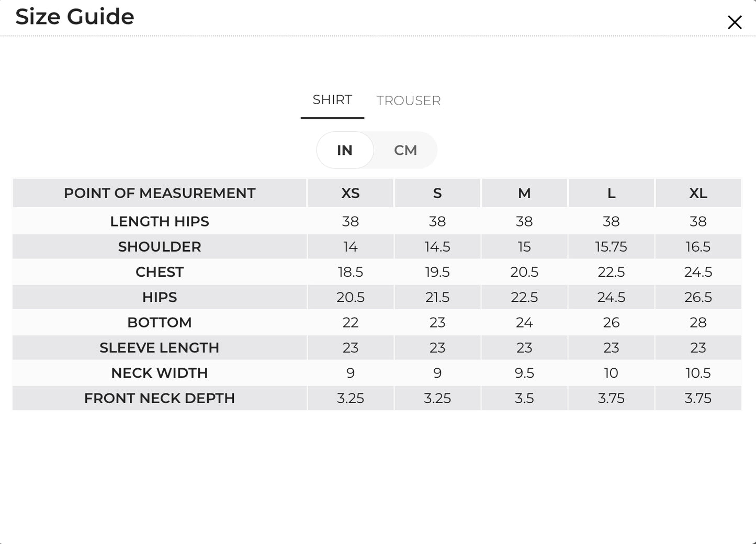This screenshot has height=544, width=756.
Task: Select the NECK WIDTH row label
Action: tap(160, 373)
